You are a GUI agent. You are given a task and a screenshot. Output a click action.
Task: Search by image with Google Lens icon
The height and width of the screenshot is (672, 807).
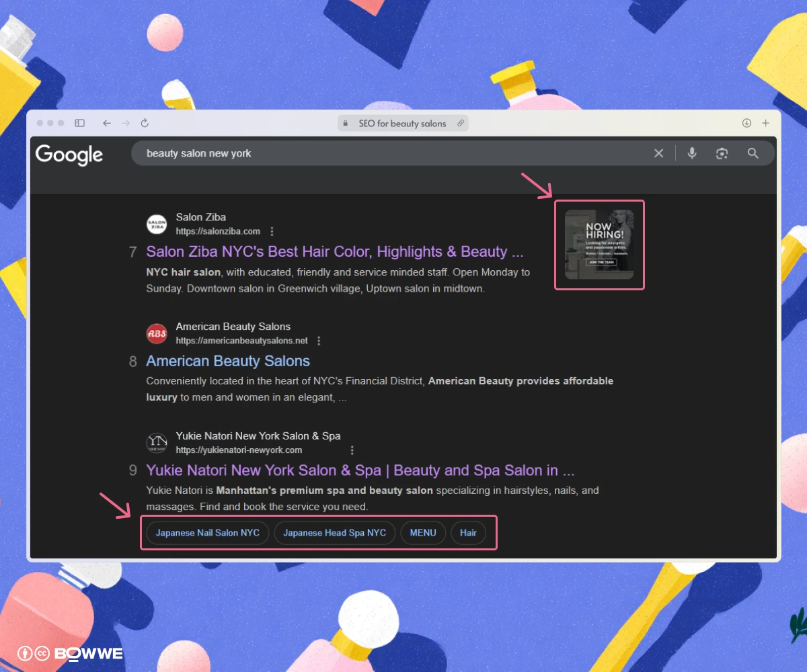pyautogui.click(x=722, y=153)
